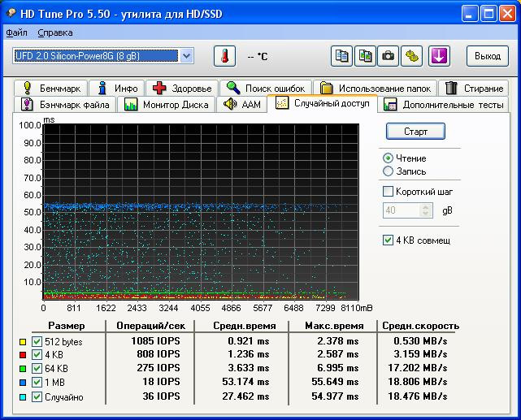Image resolution: width=521 pixels, height=420 pixels.
Task: Copy text results to clipboard icon
Action: tap(341, 56)
